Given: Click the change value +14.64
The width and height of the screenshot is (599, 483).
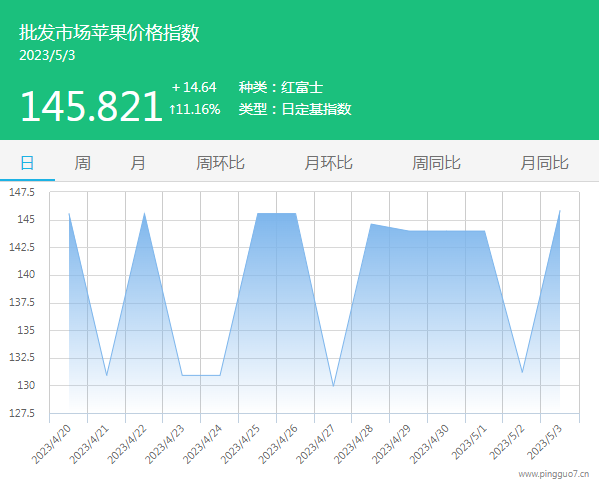Looking at the screenshot, I should [x=194, y=88].
